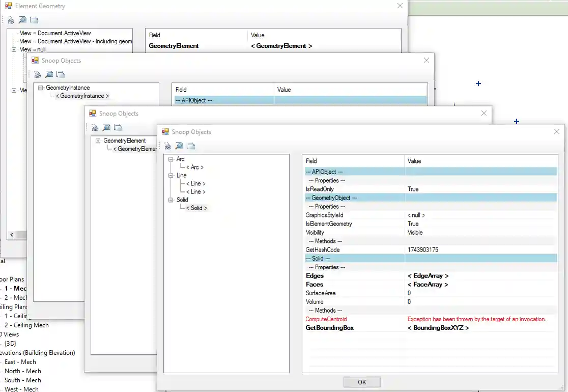
Task: Open Print Preview above the Arc/Line/Solid tree
Action: 179,146
